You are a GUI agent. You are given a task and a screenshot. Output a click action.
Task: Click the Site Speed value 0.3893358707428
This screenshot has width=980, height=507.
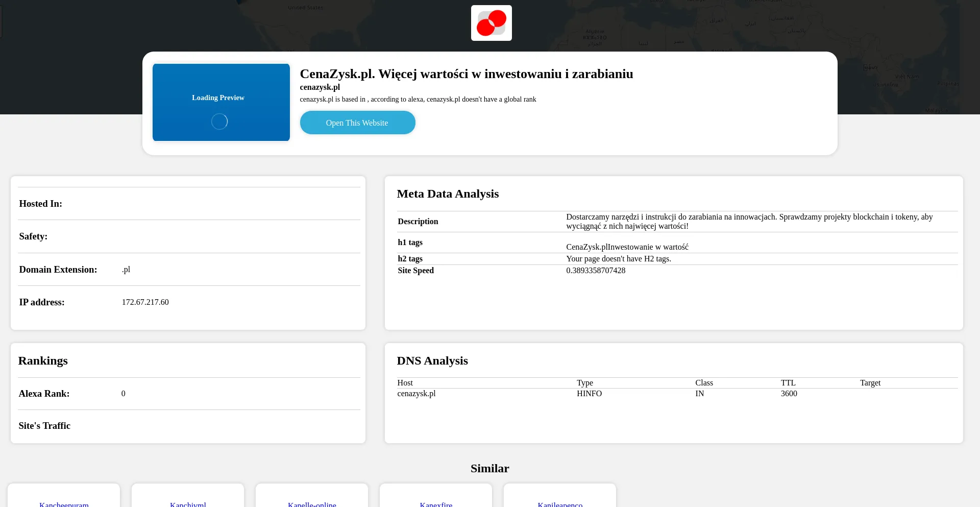[x=595, y=271]
